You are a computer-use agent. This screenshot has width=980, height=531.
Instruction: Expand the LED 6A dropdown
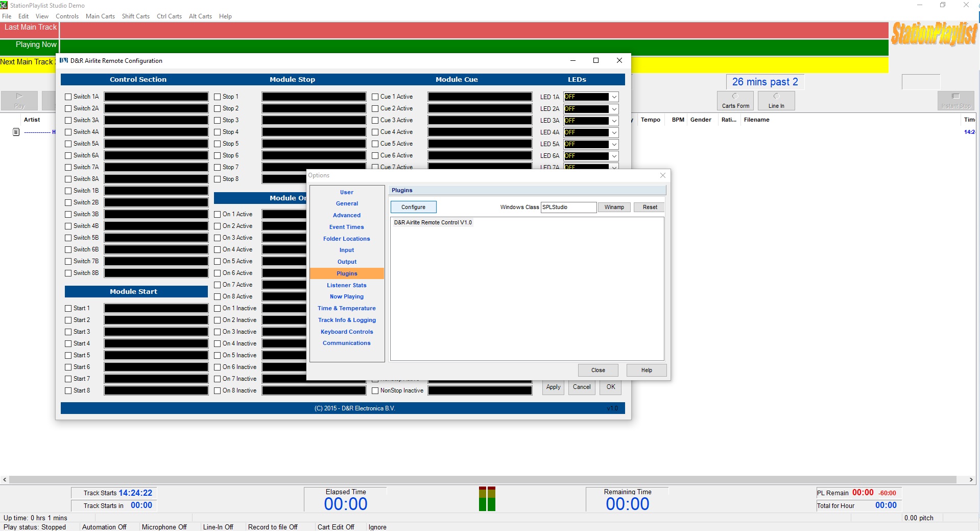(614, 156)
